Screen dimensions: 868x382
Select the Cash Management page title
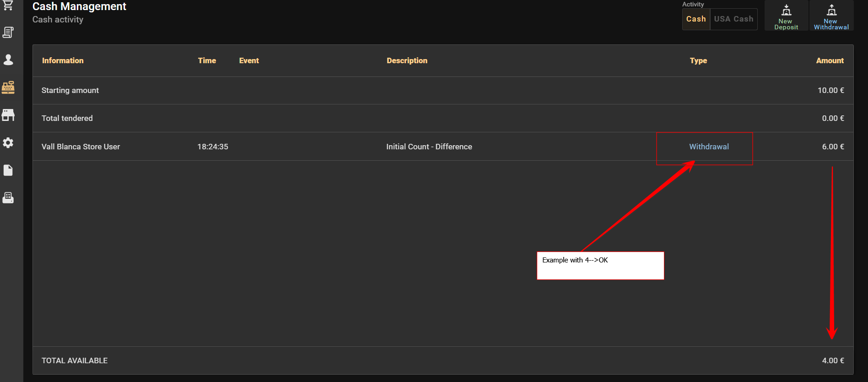coord(79,6)
